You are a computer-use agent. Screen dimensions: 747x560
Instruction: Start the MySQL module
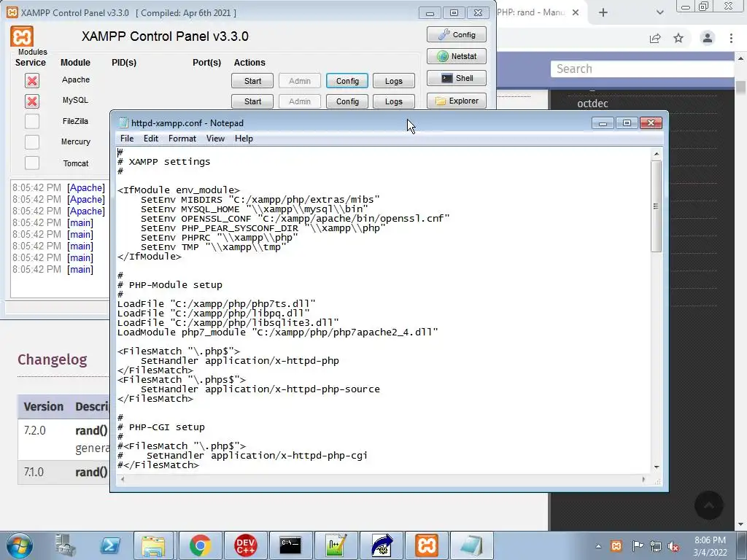coord(252,101)
